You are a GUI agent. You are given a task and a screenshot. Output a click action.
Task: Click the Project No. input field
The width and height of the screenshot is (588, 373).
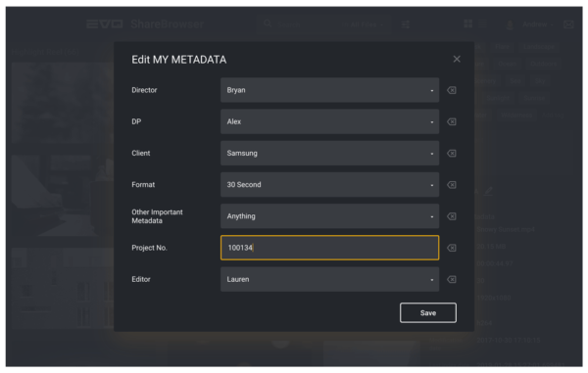point(329,248)
